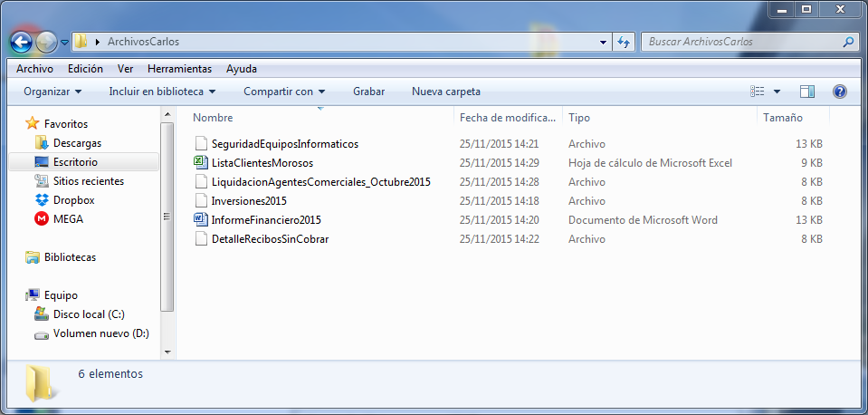Screen dimensions: 868x415
Task: Click navigation pane scroll down arrow
Action: (x=168, y=352)
